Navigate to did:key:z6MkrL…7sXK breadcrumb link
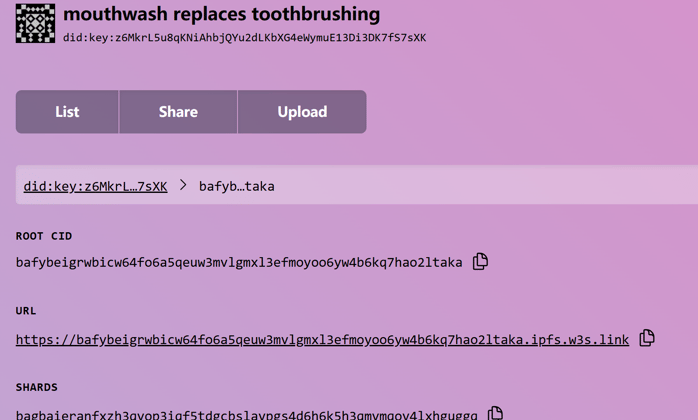This screenshot has height=420, width=698. click(95, 186)
